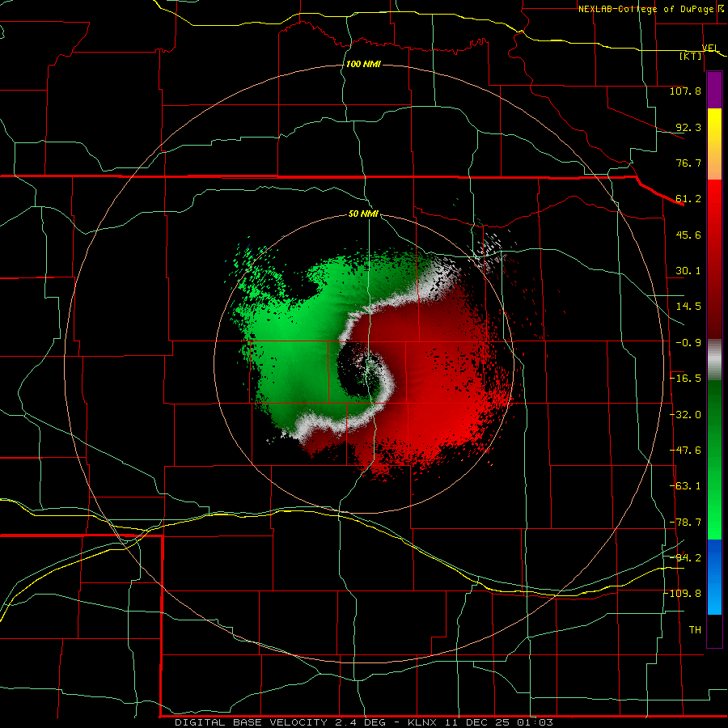
Task: Pick the purple segment of the velocity scale
Action: (x=714, y=90)
